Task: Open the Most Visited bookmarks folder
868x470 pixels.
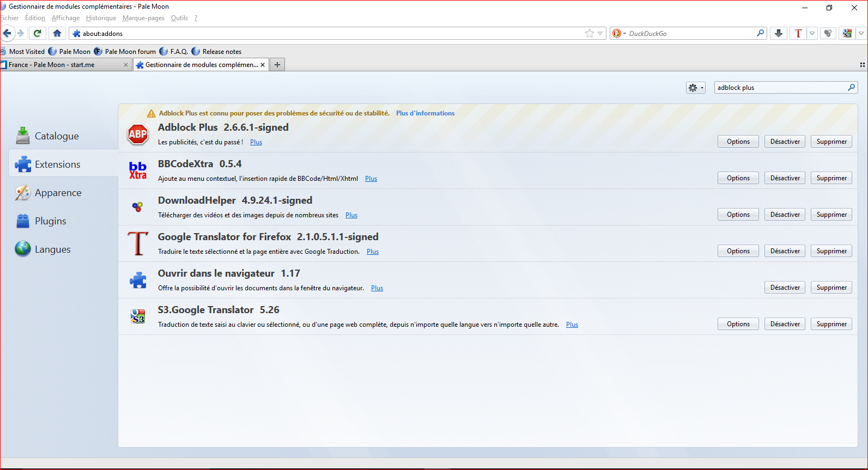Action: coord(23,52)
